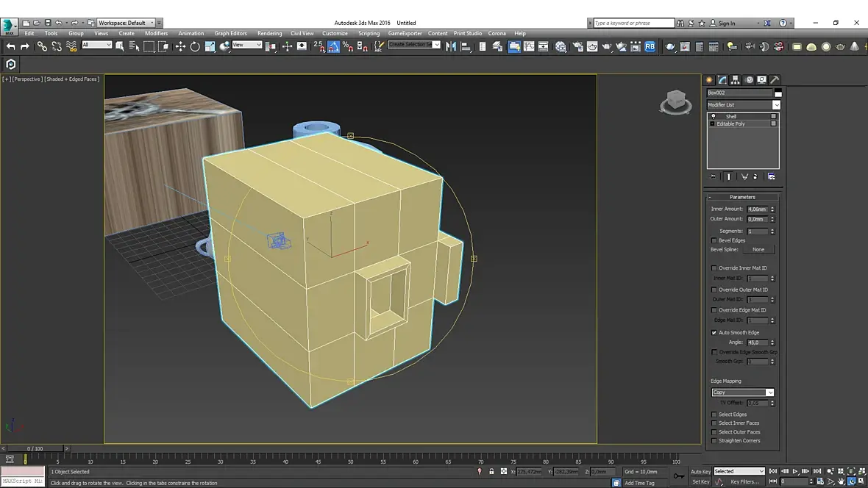Click the Bevel Spline None button

click(x=758, y=250)
